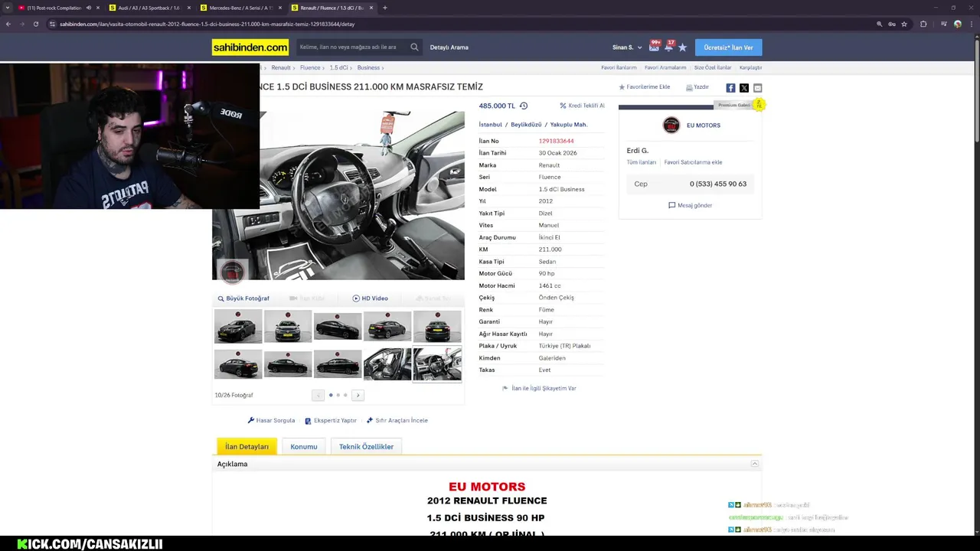Click Favori Satıcılarıma ekle
The image size is (980, 551).
[693, 162]
